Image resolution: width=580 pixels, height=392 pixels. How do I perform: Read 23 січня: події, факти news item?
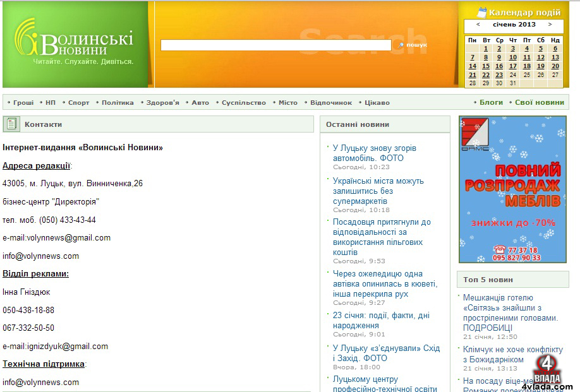coord(381,320)
